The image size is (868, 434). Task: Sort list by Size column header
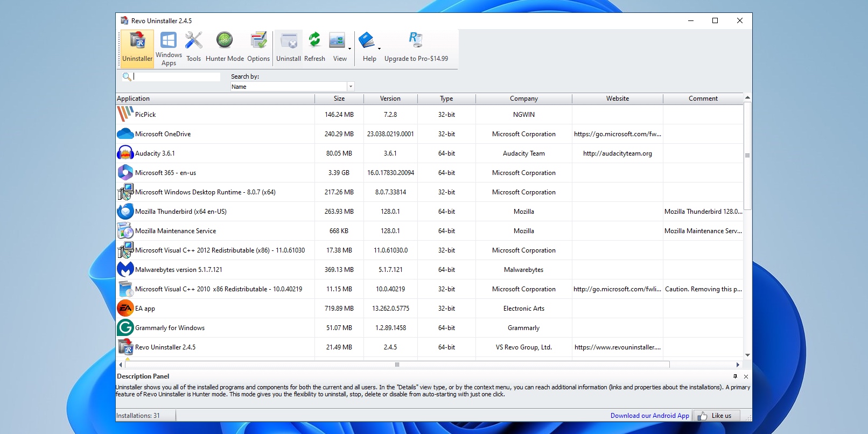pos(339,99)
